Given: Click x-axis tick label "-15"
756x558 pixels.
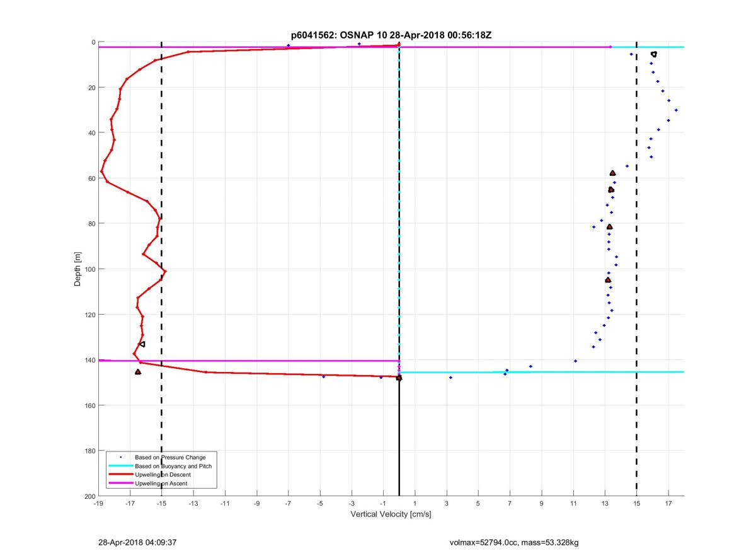Looking at the screenshot, I should (x=161, y=504).
